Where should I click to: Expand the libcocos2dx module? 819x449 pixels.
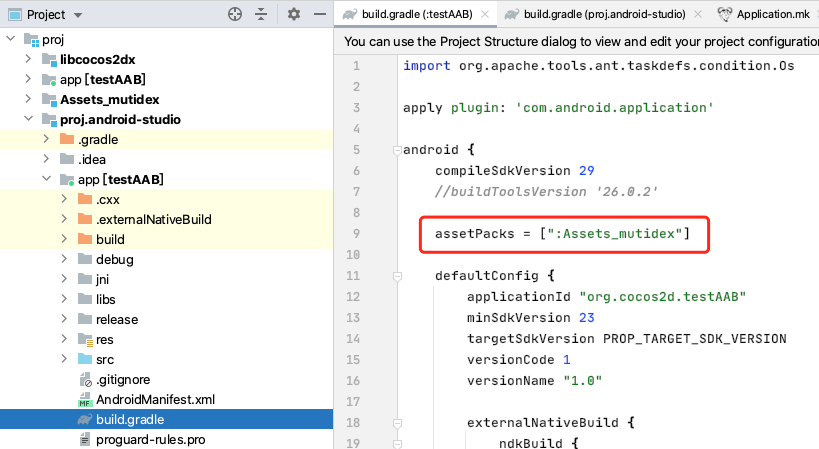click(28, 59)
